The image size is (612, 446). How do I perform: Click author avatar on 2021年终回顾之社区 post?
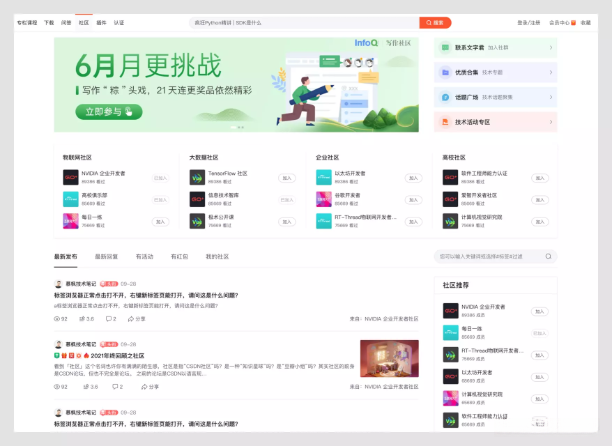tap(58, 344)
